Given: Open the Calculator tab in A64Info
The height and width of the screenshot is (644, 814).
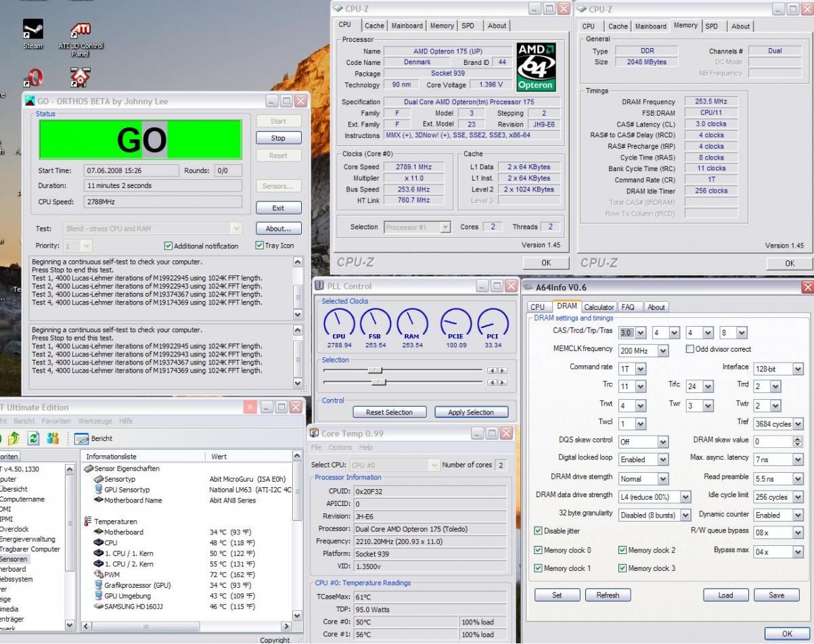Looking at the screenshot, I should (x=599, y=306).
